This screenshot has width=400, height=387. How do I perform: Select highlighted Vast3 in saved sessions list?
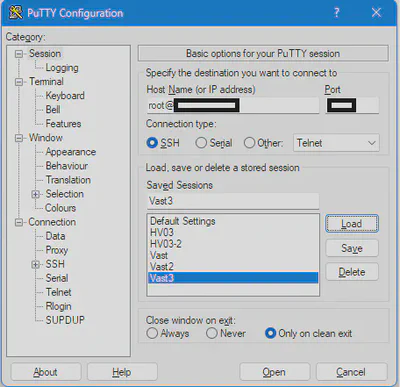[233, 278]
